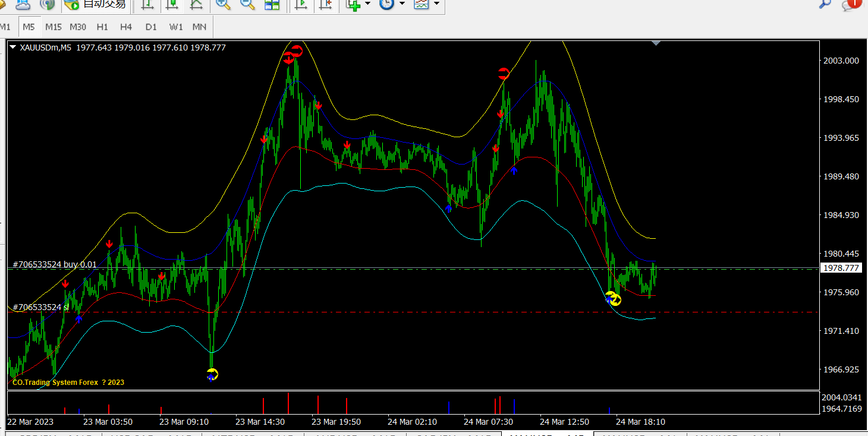Click the 24 Mar 12:50 time label
Screen dimensions: 868x436
pos(564,422)
